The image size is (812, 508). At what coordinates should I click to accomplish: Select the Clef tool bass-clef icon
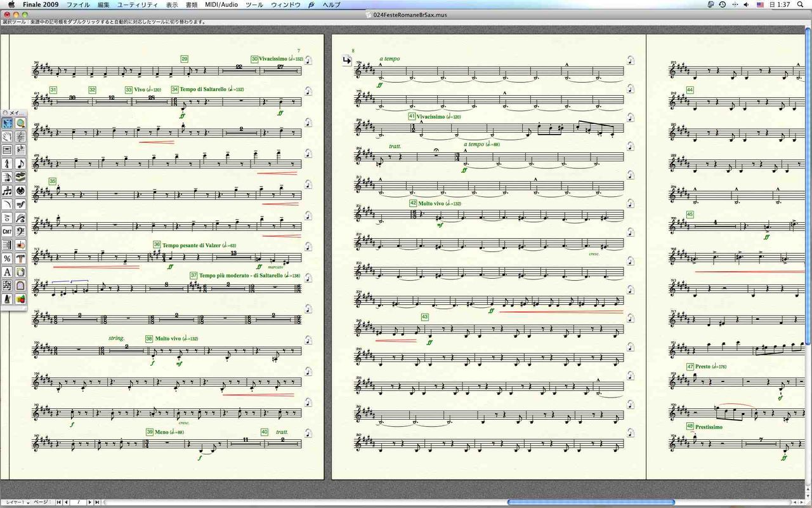21,232
